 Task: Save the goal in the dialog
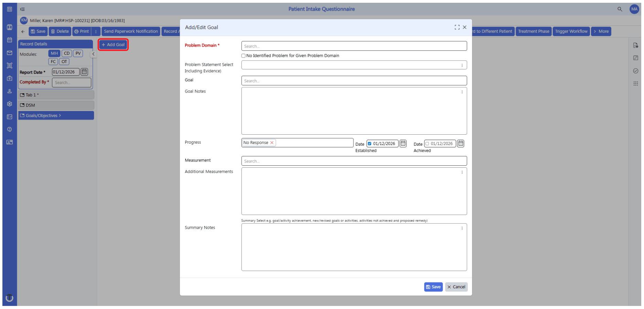pyautogui.click(x=433, y=287)
